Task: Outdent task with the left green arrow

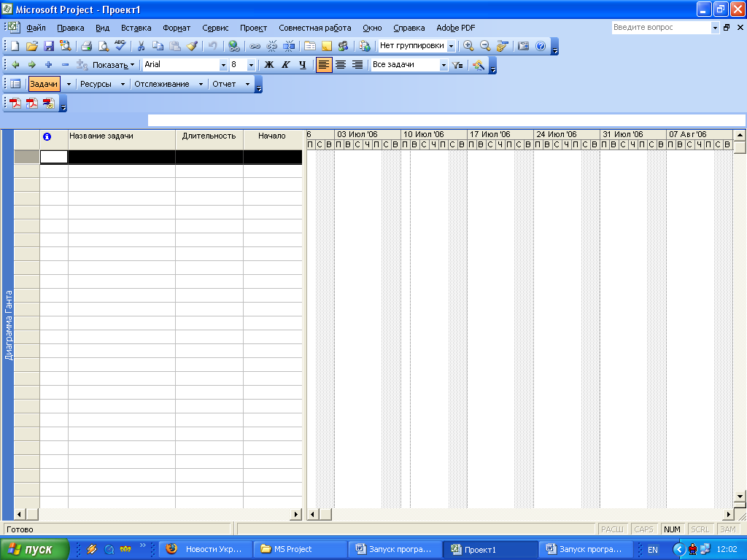Action: click(x=15, y=65)
